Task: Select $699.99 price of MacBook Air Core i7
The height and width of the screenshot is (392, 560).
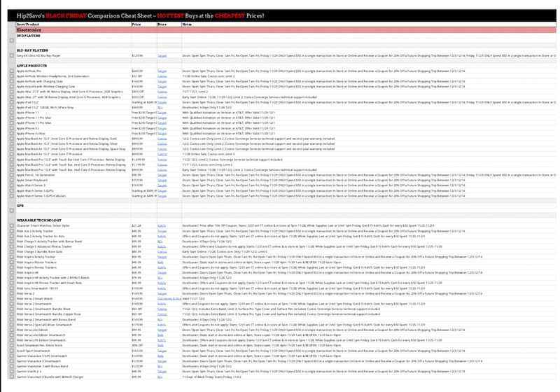Action: (144, 154)
